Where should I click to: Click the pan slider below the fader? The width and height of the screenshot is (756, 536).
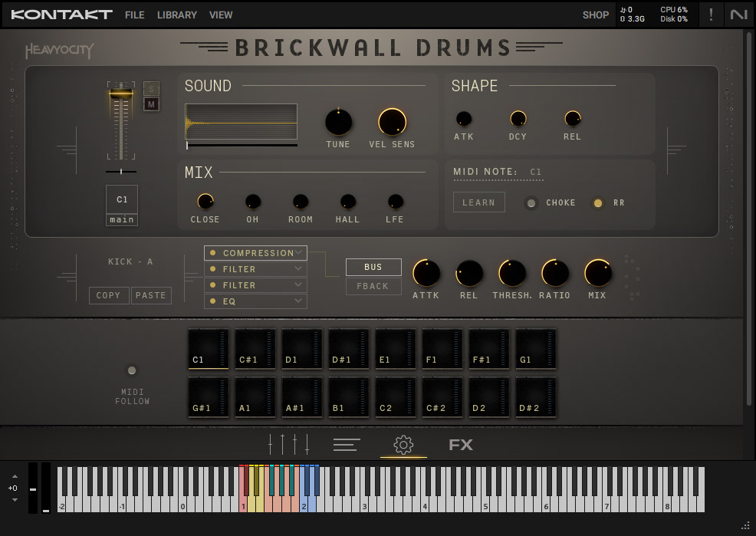pos(121,172)
